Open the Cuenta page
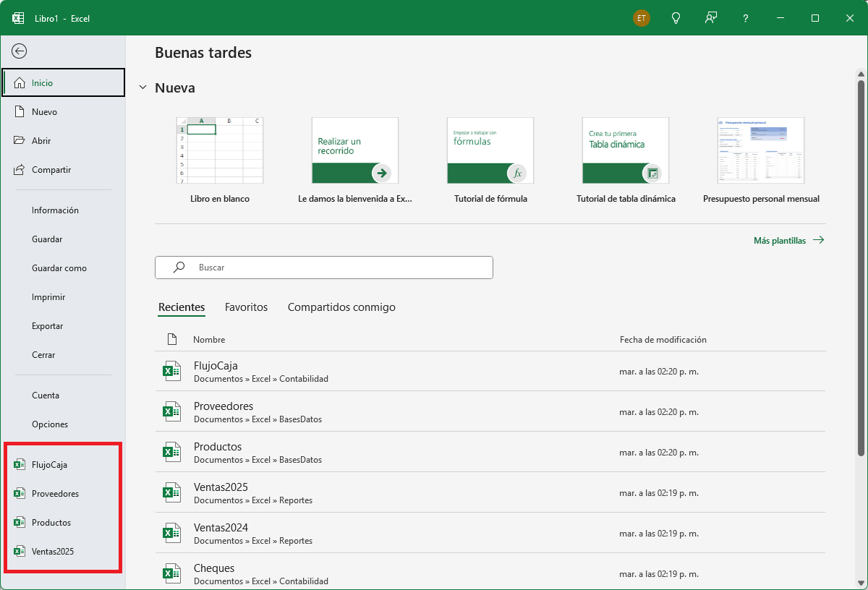Viewport: 868px width, 590px height. click(x=64, y=396)
